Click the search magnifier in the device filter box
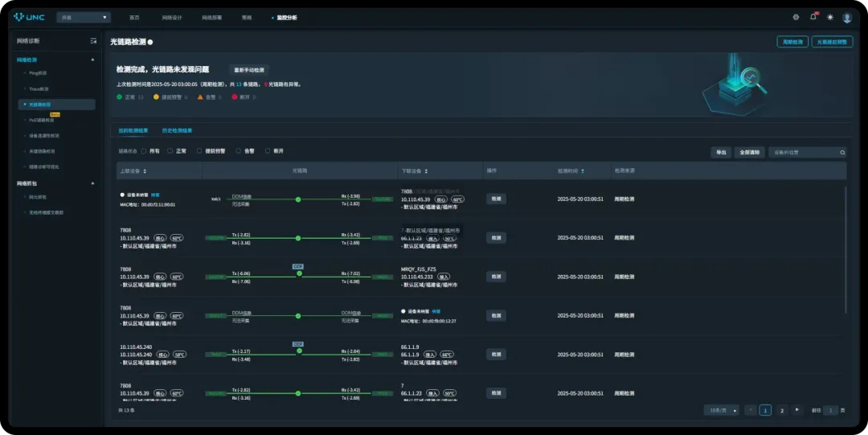Viewport: 868px width, 435px height. pos(842,152)
